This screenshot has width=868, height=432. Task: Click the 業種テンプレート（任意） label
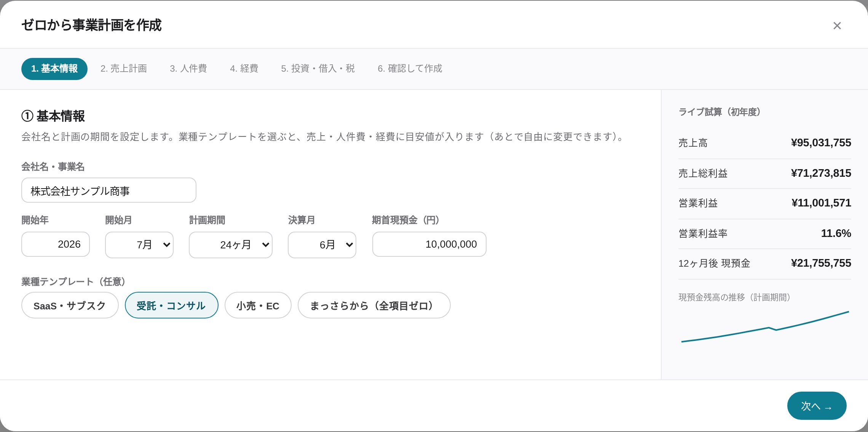point(73,282)
